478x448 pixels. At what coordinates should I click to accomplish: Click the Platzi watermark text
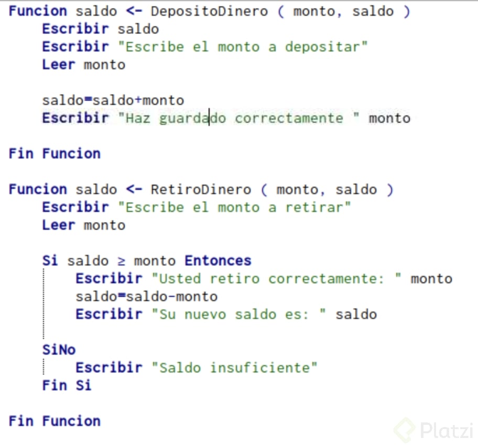(x=446, y=430)
